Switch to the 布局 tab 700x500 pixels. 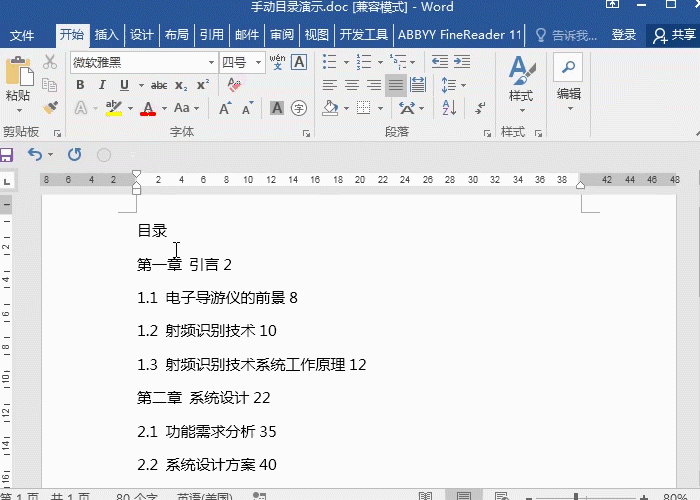click(x=177, y=35)
